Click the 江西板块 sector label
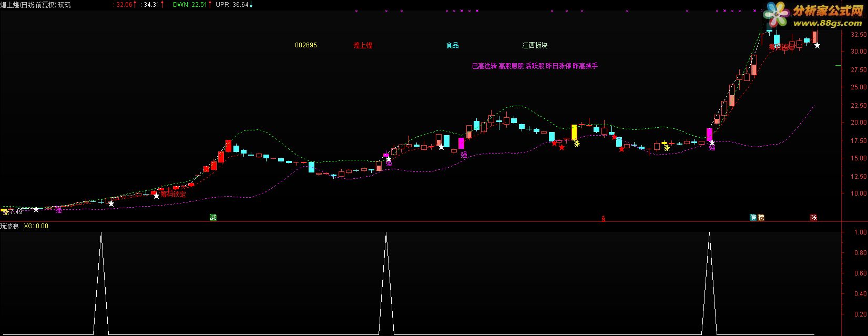The height and width of the screenshot is (336, 868). [x=535, y=45]
